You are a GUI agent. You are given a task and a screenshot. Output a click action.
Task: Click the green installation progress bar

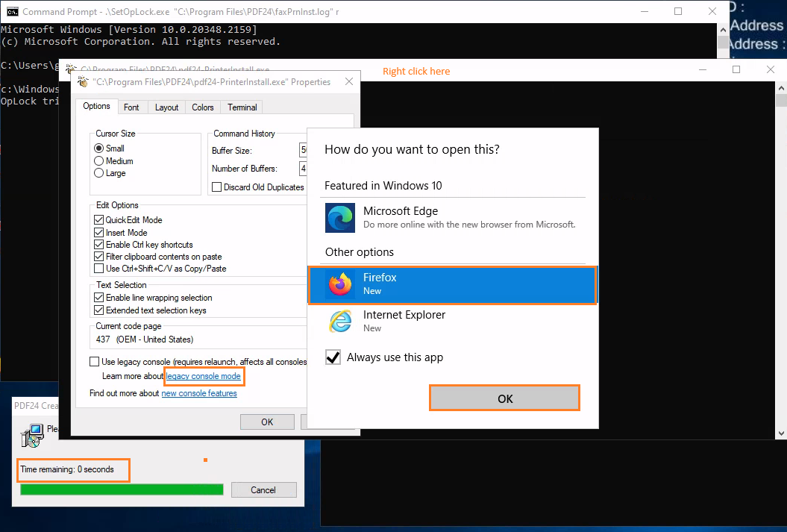coord(122,489)
